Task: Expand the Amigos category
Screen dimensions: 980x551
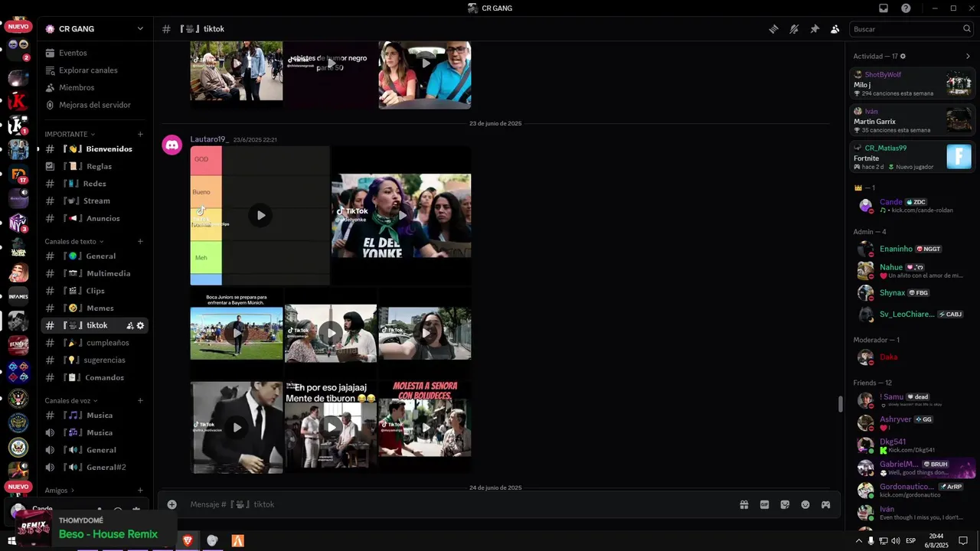Action: [x=60, y=491]
